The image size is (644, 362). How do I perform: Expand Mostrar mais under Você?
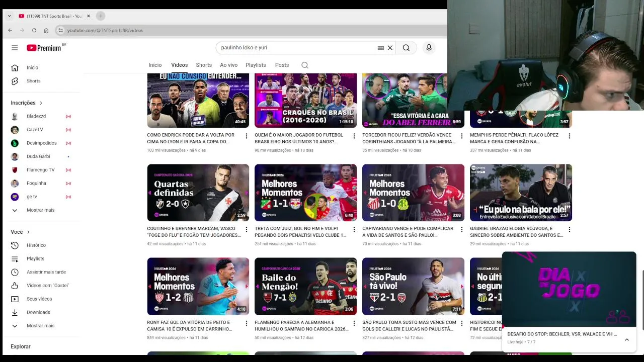[x=40, y=326]
